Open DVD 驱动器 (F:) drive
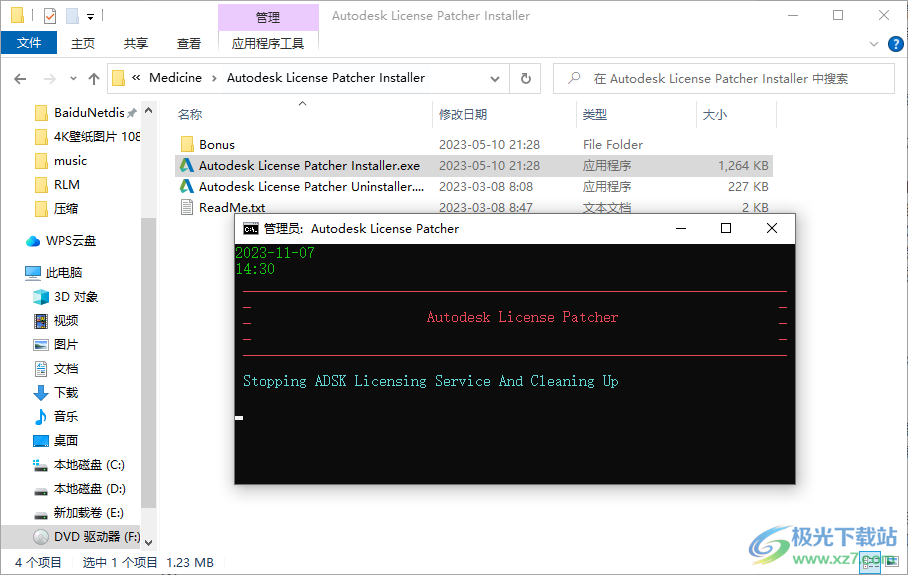908x575 pixels. [97, 537]
